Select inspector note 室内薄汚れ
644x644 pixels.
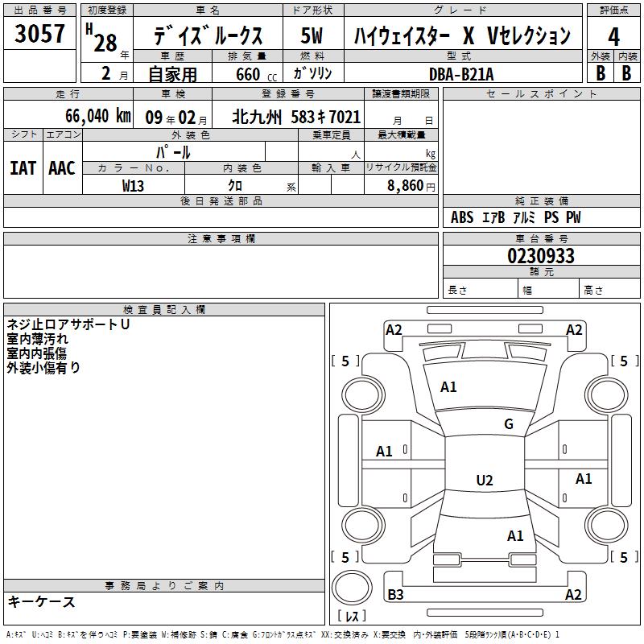tap(37, 339)
